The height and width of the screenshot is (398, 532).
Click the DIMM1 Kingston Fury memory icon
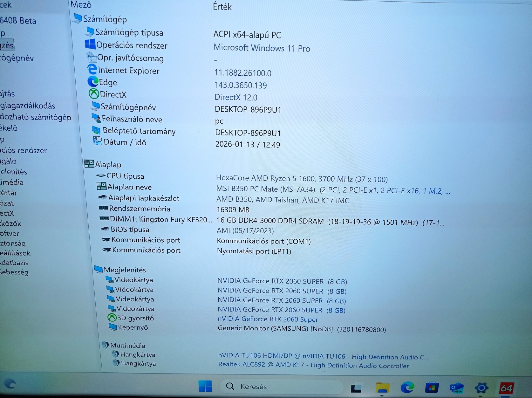(104, 219)
